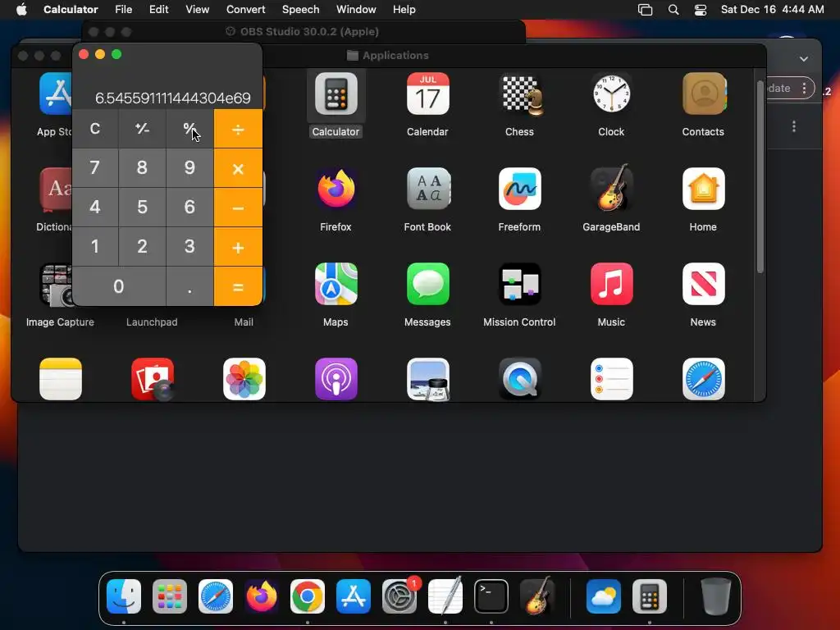Open the View menu
Viewport: 840px width, 630px height.
[197, 10]
